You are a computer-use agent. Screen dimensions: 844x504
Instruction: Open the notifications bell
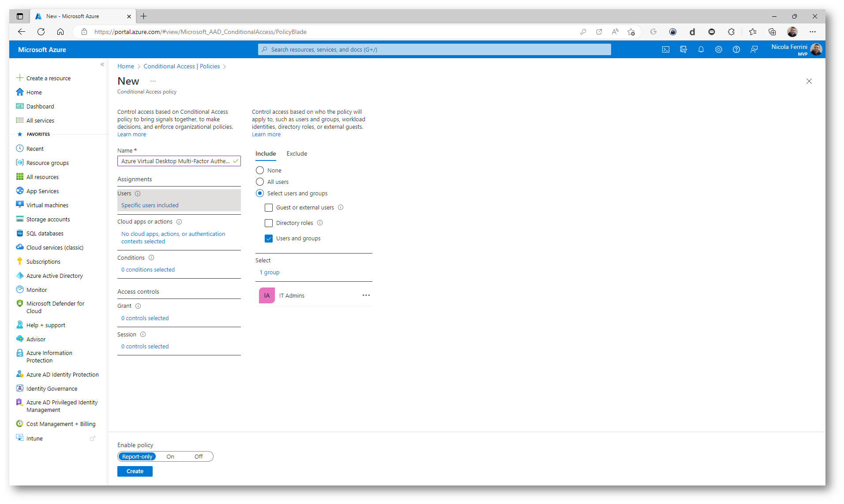click(701, 49)
